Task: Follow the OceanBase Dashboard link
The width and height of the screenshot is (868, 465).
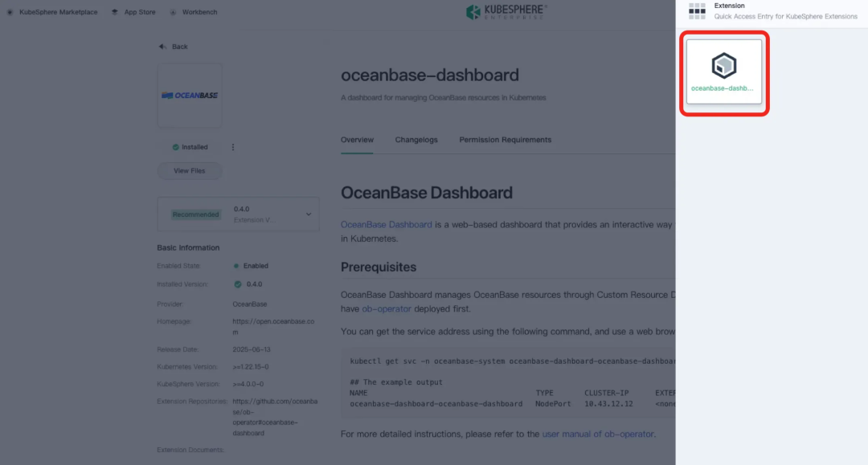Action: click(x=387, y=225)
